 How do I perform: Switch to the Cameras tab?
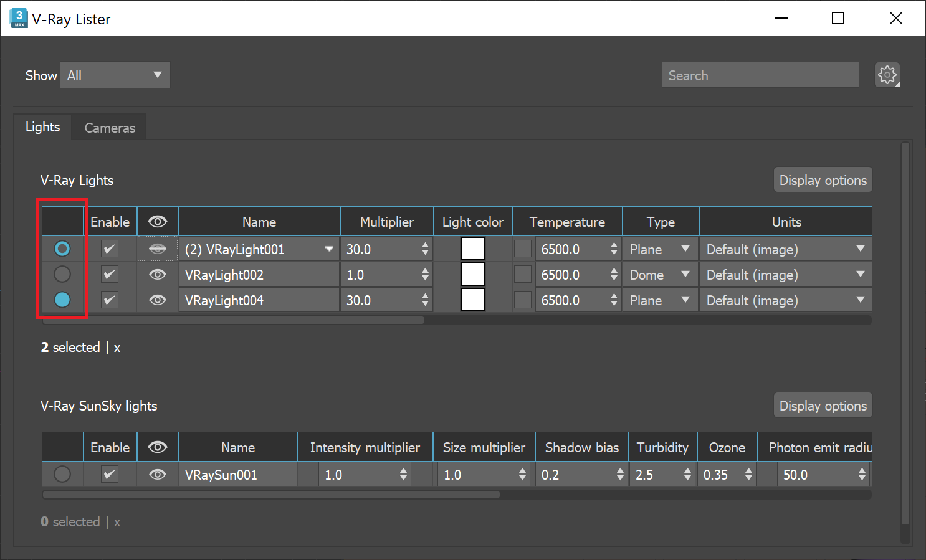click(x=109, y=127)
